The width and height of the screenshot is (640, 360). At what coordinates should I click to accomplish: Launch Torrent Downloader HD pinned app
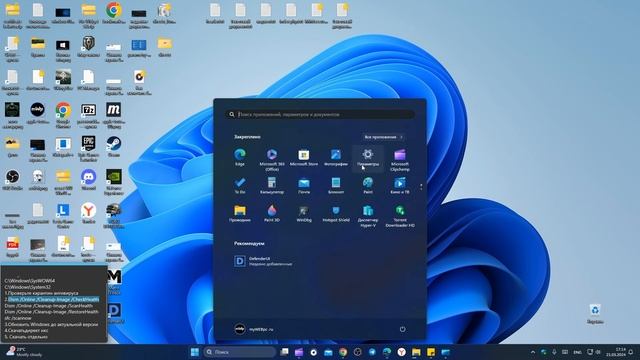[400, 216]
